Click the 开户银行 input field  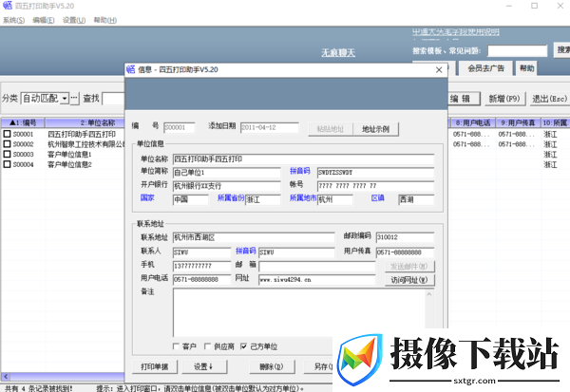pyautogui.click(x=226, y=186)
